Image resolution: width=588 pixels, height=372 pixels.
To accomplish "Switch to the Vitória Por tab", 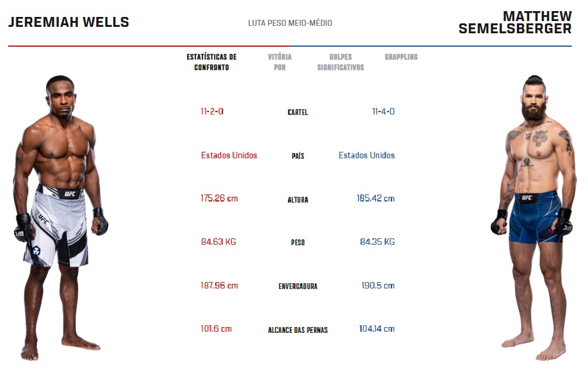I will (279, 62).
